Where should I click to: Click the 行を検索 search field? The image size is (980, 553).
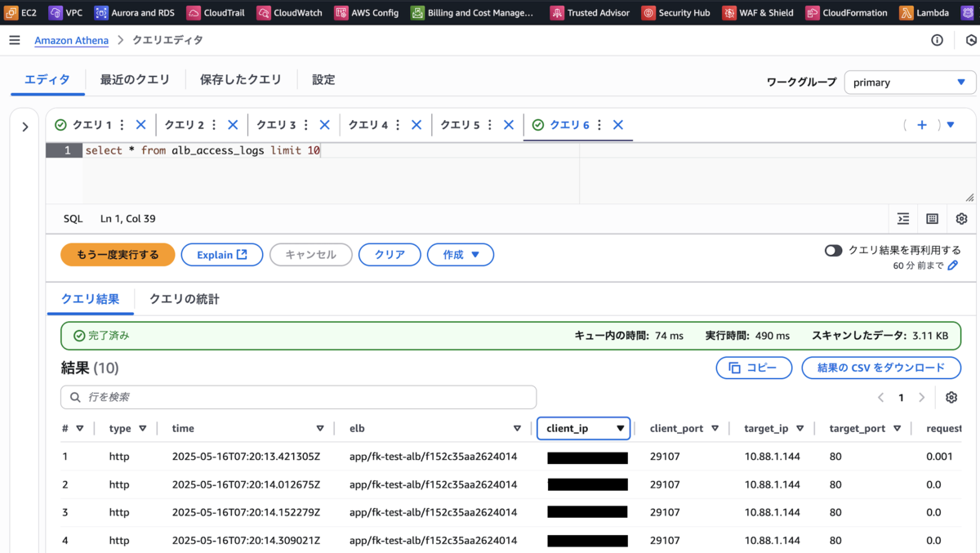298,398
